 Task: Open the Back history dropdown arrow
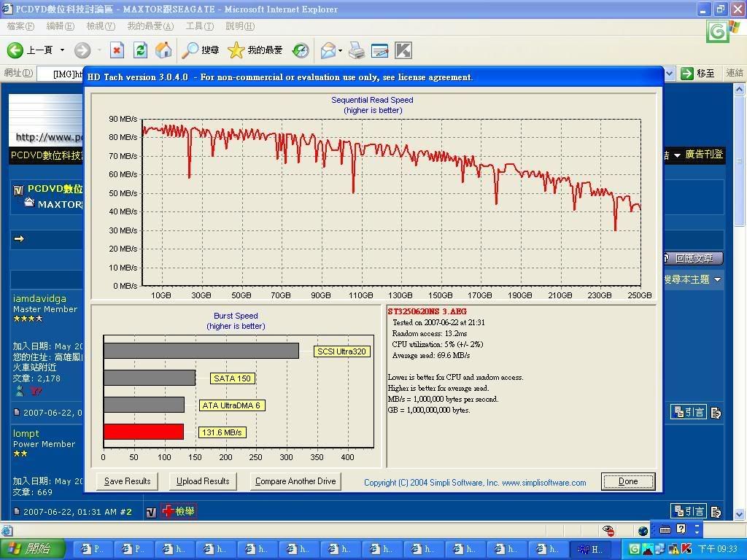62,50
